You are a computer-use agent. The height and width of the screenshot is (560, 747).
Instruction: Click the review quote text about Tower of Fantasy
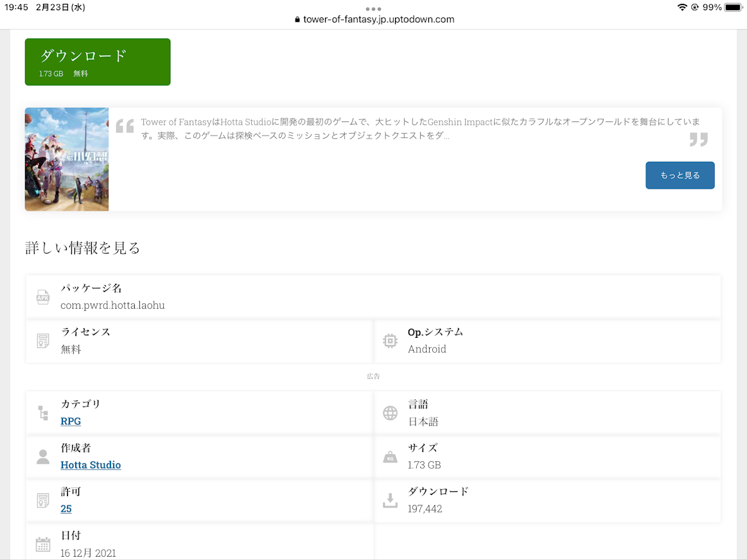pyautogui.click(x=420, y=128)
